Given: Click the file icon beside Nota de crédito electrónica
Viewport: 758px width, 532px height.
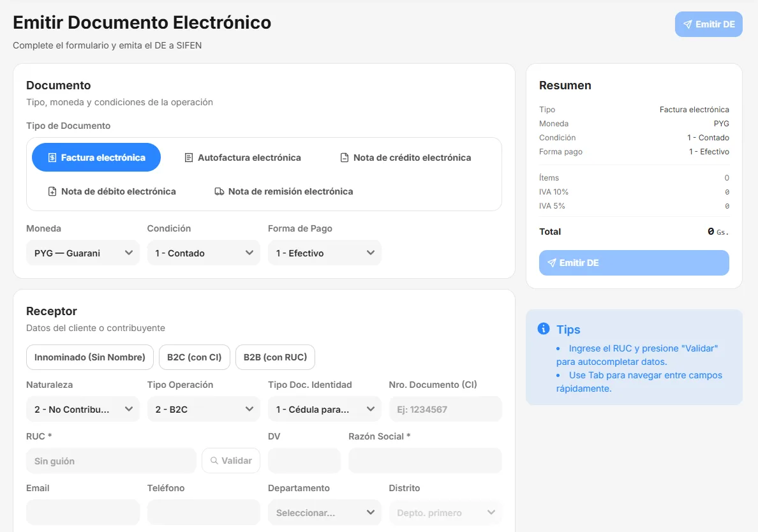Looking at the screenshot, I should pos(345,158).
